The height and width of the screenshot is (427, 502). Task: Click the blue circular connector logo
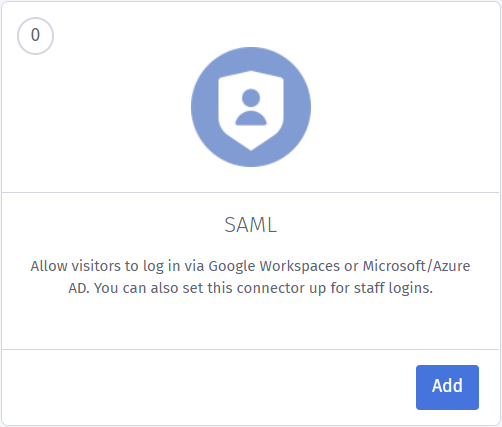click(x=251, y=107)
